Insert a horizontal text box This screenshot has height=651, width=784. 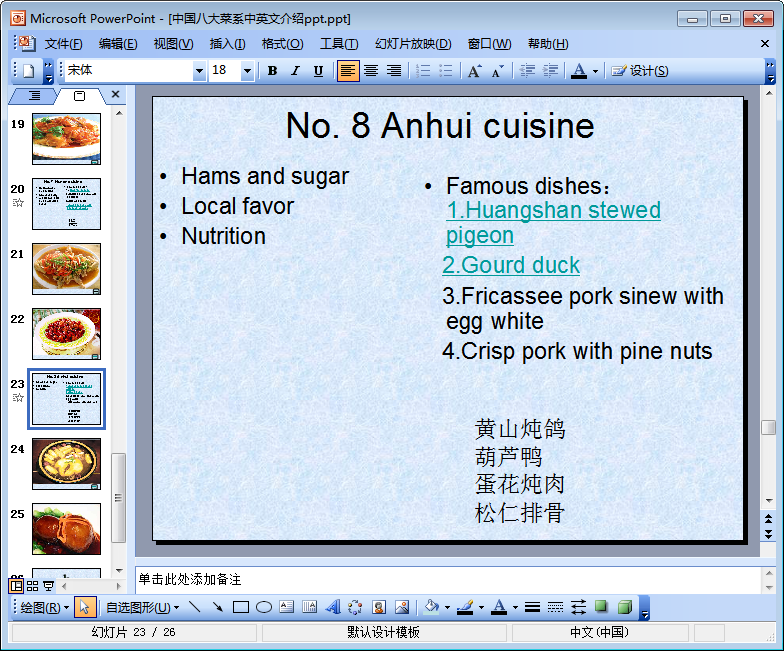coord(286,608)
